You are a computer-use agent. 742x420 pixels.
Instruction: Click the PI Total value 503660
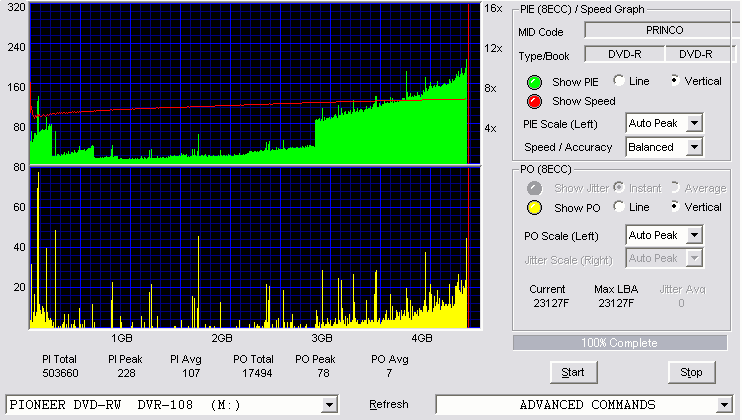point(60,373)
